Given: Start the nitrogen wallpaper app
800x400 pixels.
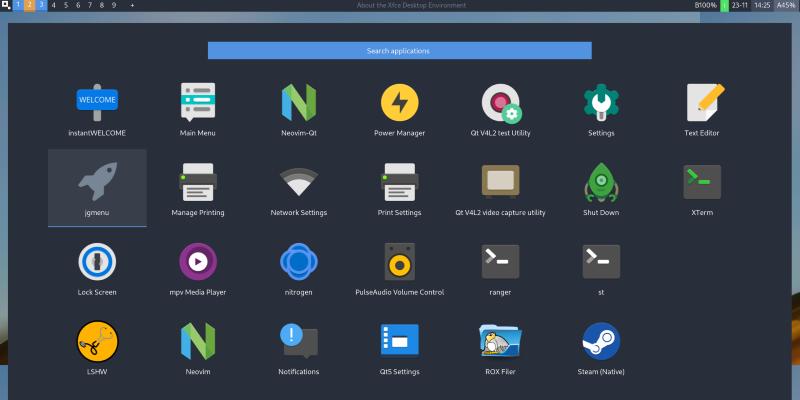Looking at the screenshot, I should (x=298, y=261).
